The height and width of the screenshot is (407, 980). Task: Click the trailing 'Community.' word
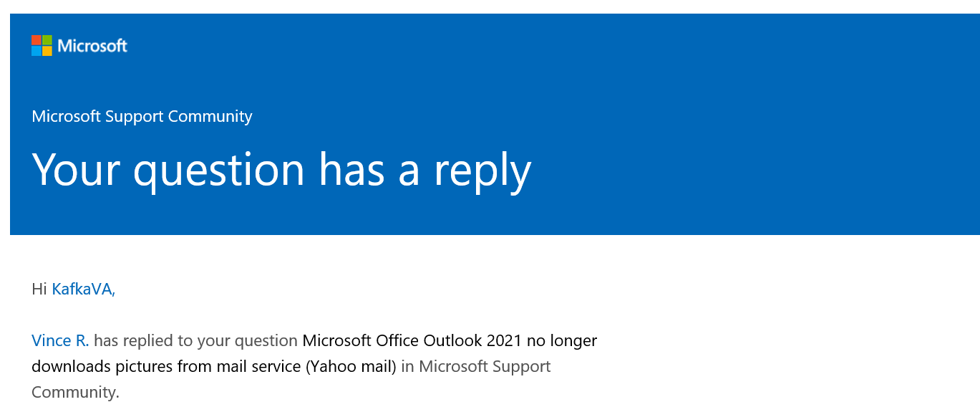[75, 392]
